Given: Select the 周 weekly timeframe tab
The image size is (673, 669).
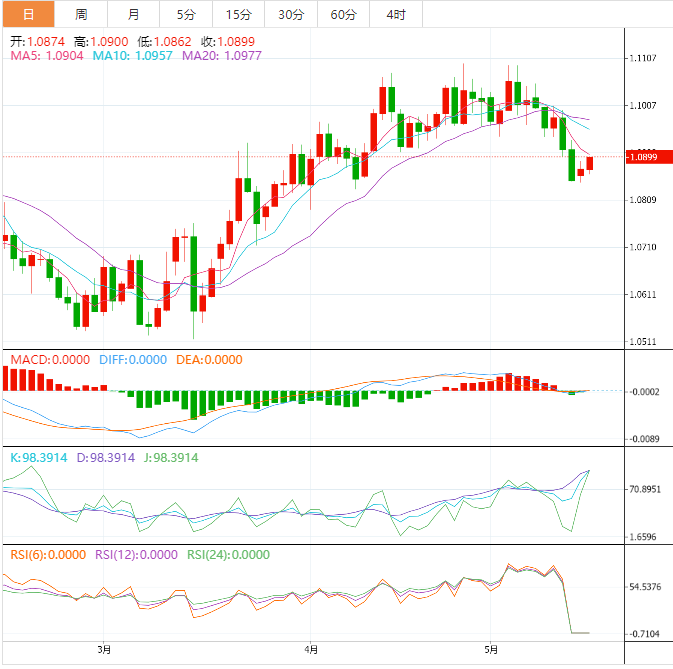Looking at the screenshot, I should tap(81, 14).
